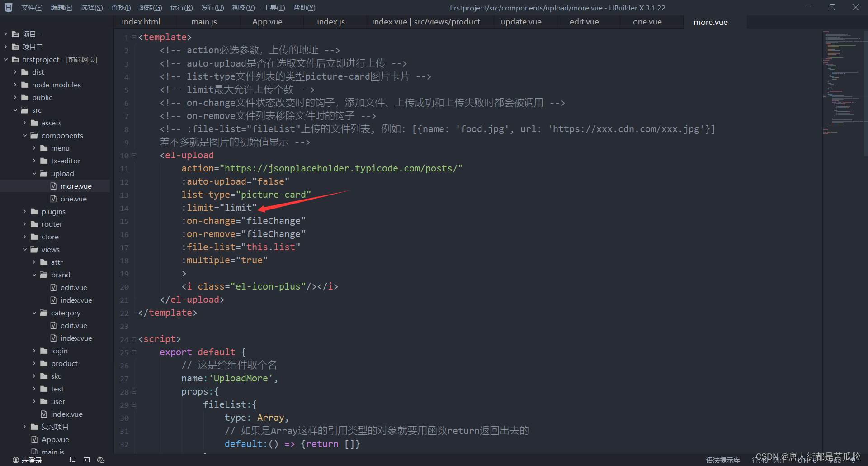The height and width of the screenshot is (466, 868).
Task: Click the sku folder icon
Action: coord(44,376)
